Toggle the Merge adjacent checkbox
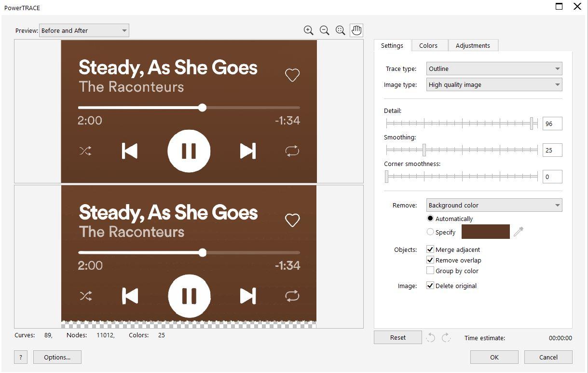 (x=430, y=249)
